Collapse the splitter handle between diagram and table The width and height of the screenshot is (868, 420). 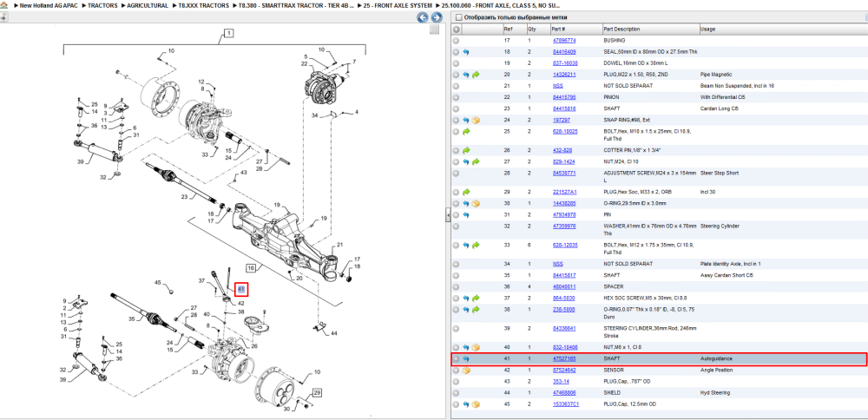[448, 216]
